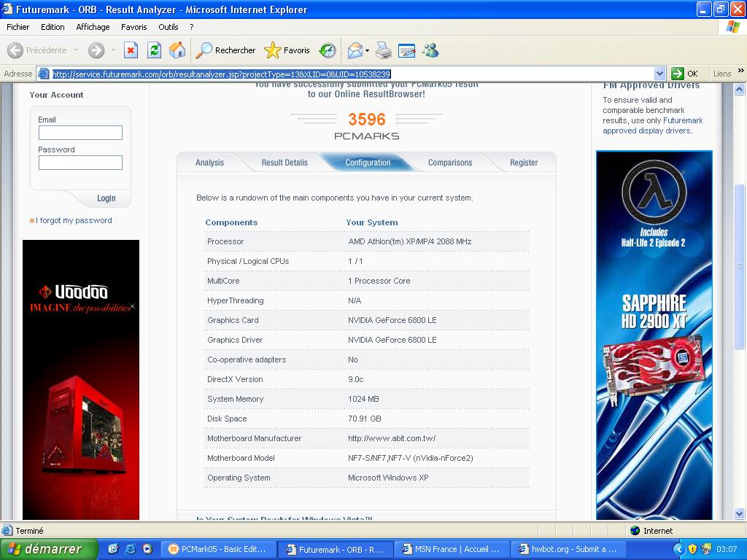The width and height of the screenshot is (747, 560).
Task: Switch to hwbot.org taskbar window
Action: (568, 549)
